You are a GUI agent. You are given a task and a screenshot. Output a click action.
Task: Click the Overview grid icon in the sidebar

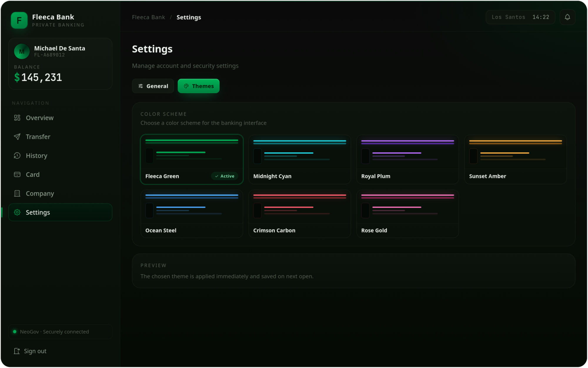pos(17,118)
